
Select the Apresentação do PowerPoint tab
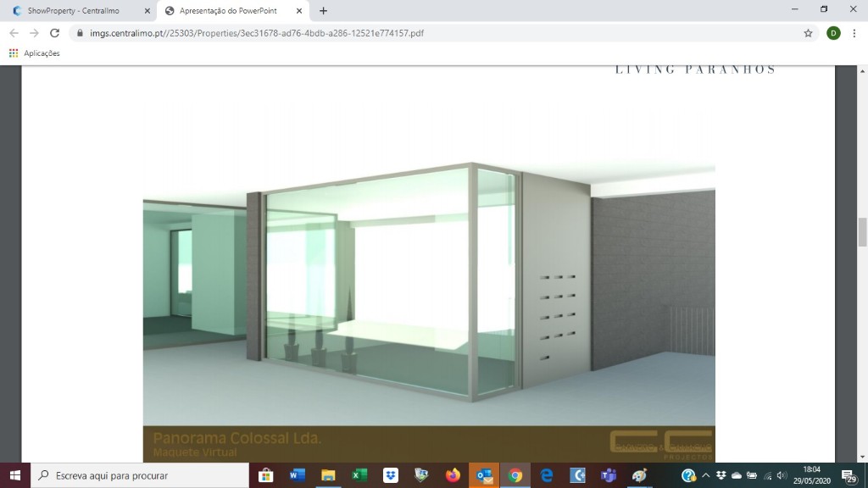pyautogui.click(x=229, y=11)
